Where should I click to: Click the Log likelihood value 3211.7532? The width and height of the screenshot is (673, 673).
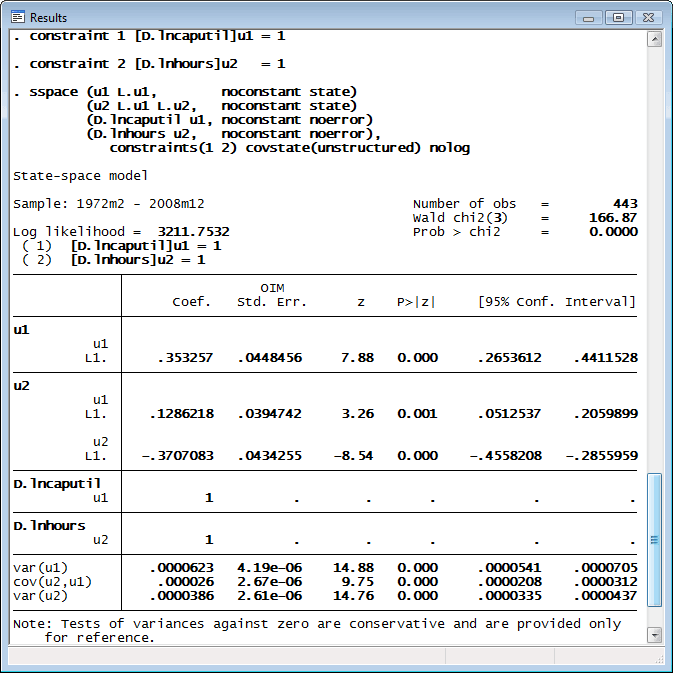coord(194,232)
